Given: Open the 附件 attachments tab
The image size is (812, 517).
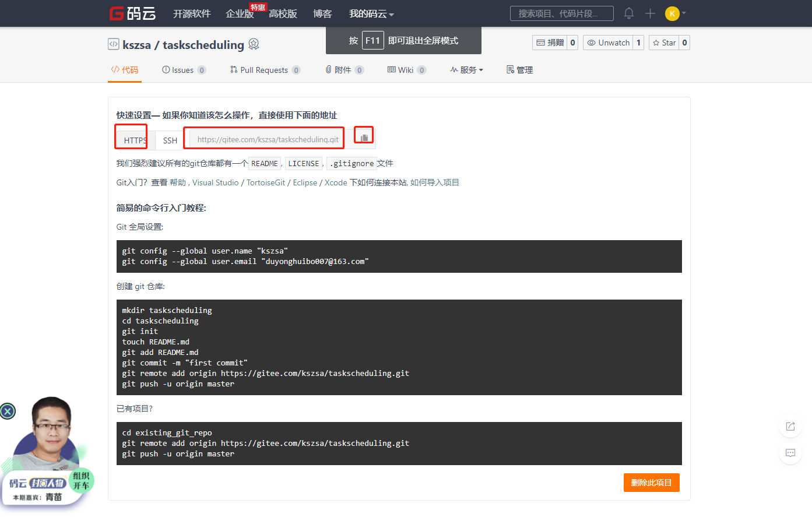Looking at the screenshot, I should point(345,70).
